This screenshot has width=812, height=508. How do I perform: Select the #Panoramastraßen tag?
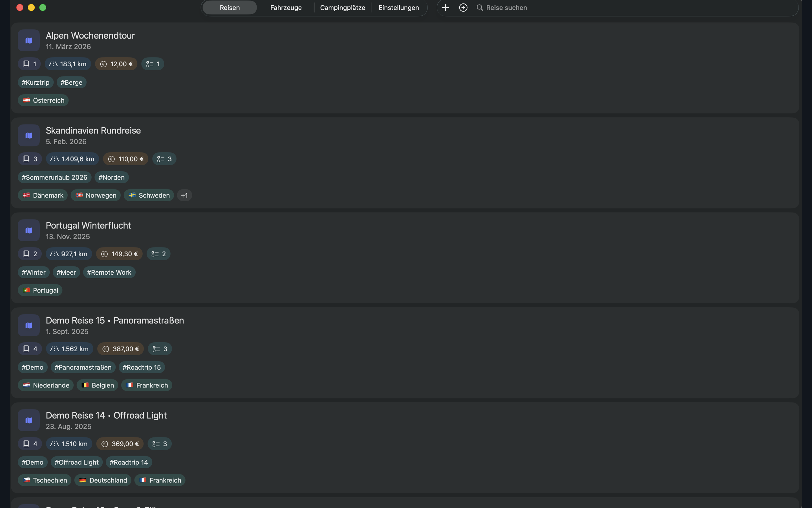tap(83, 367)
